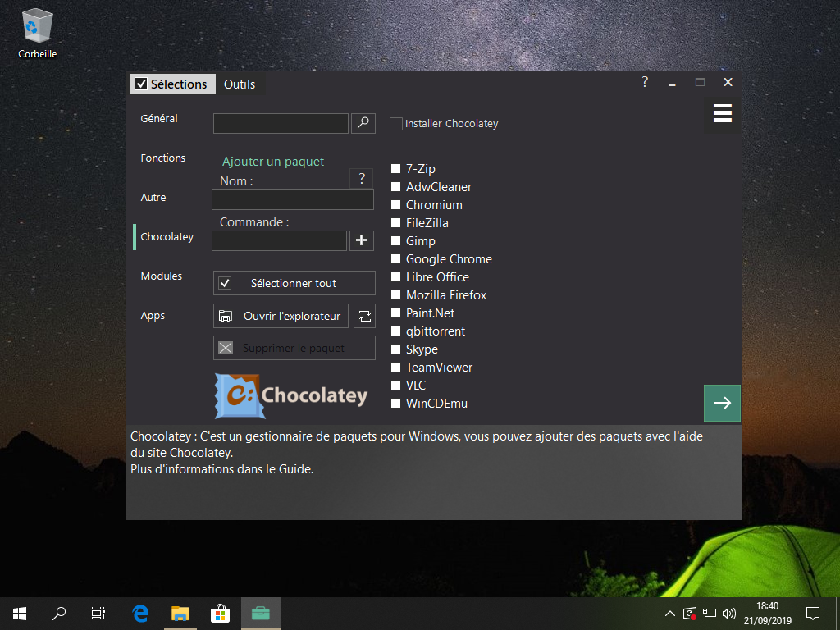840x630 pixels.
Task: Open the Autre section
Action: point(153,197)
